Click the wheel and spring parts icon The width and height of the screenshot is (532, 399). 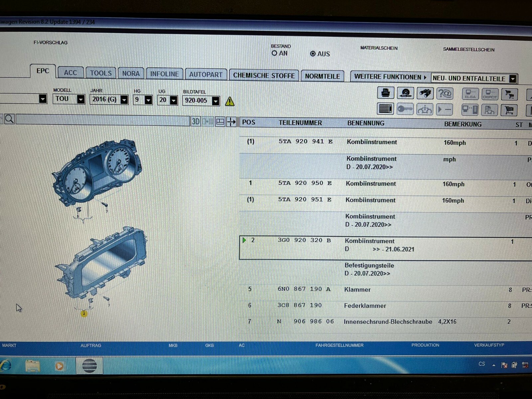pos(405,93)
